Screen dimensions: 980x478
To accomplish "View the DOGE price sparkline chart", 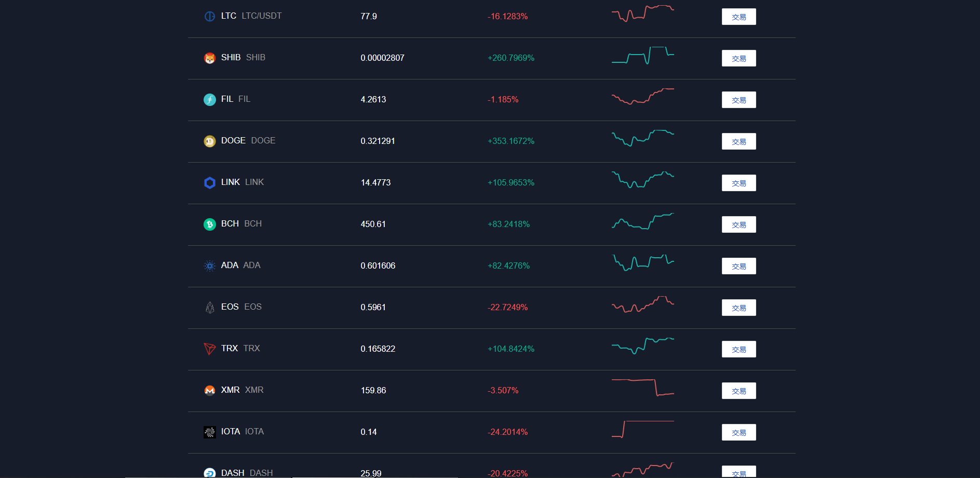I will click(x=643, y=138).
